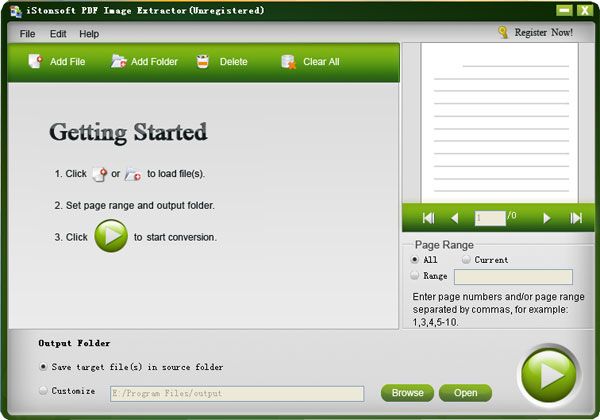Click the blank document preview thumbnail
The width and height of the screenshot is (600, 420).
point(499,123)
